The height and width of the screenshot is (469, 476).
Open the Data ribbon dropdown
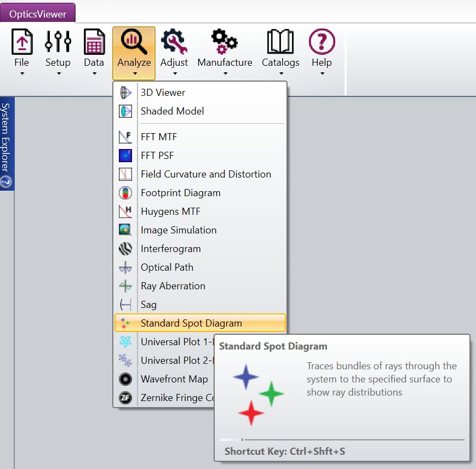tap(94, 53)
